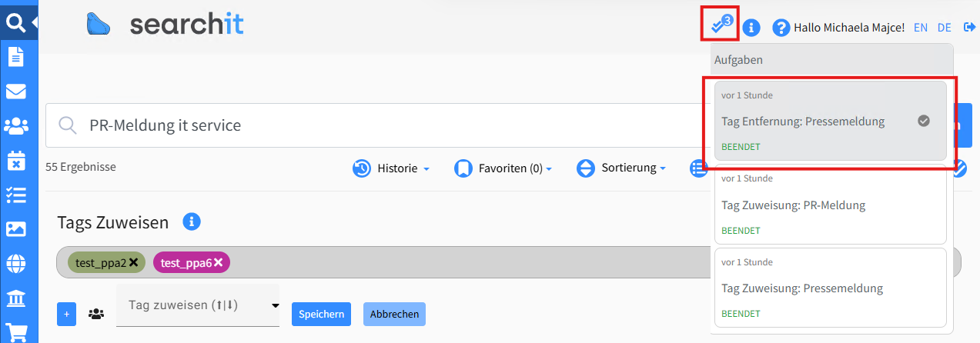Open the Tag zuweisen combo box
The height and width of the screenshot is (343, 980).
197,305
